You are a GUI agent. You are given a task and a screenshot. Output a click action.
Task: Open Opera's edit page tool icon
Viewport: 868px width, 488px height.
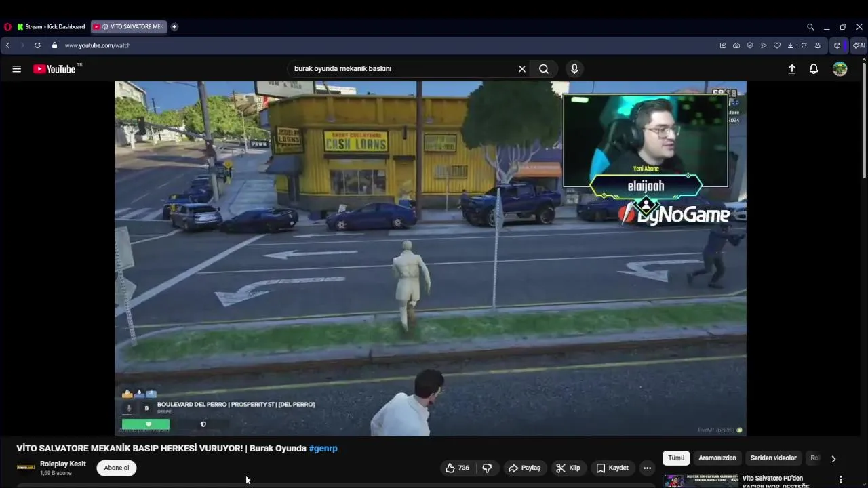pos(723,45)
